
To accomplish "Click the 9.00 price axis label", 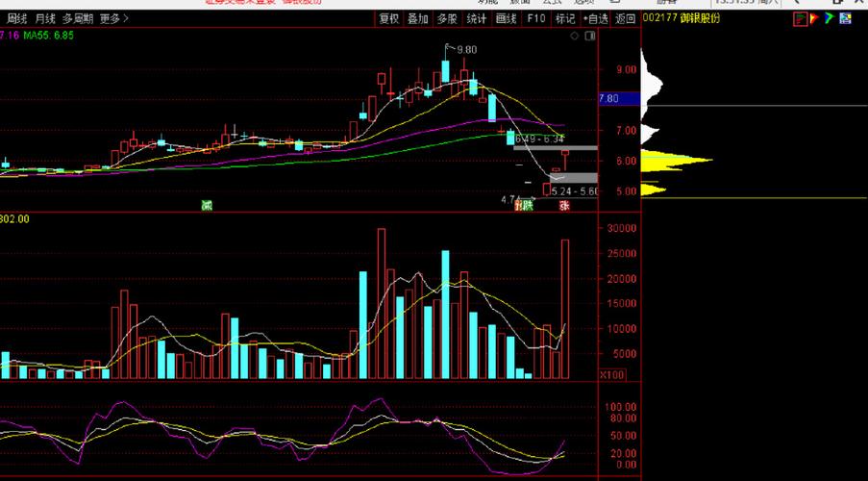I will point(627,70).
